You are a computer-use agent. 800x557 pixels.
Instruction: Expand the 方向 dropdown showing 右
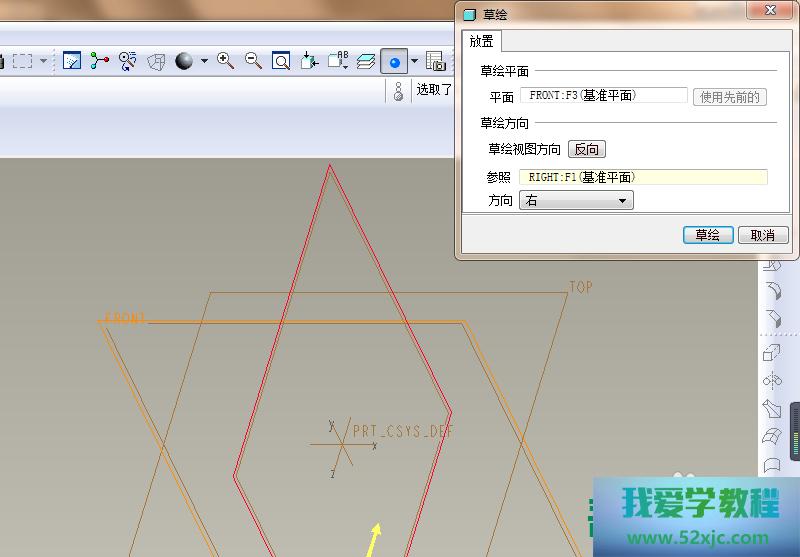(576, 201)
